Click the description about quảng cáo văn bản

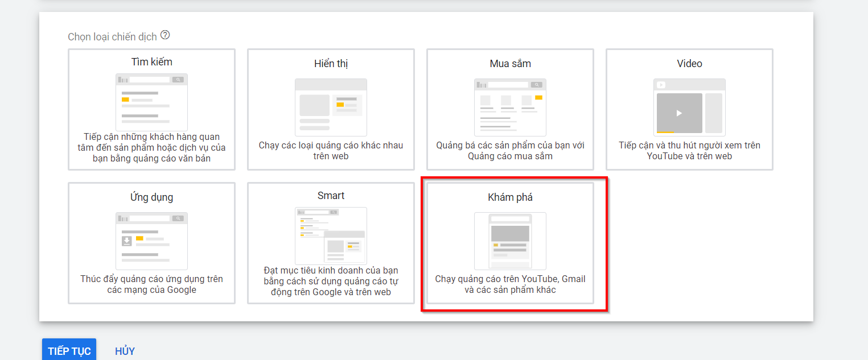pos(151,147)
